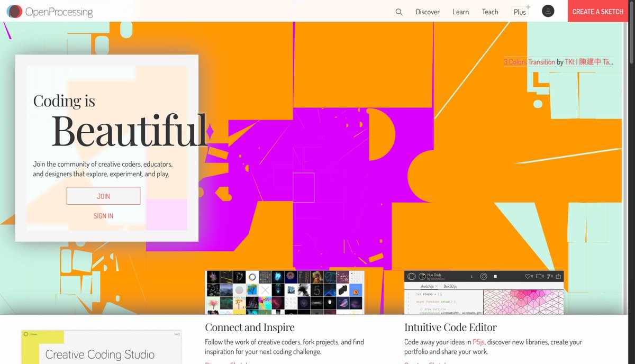The width and height of the screenshot is (635, 364).
Task: Open the Learn menu
Action: pos(460,12)
